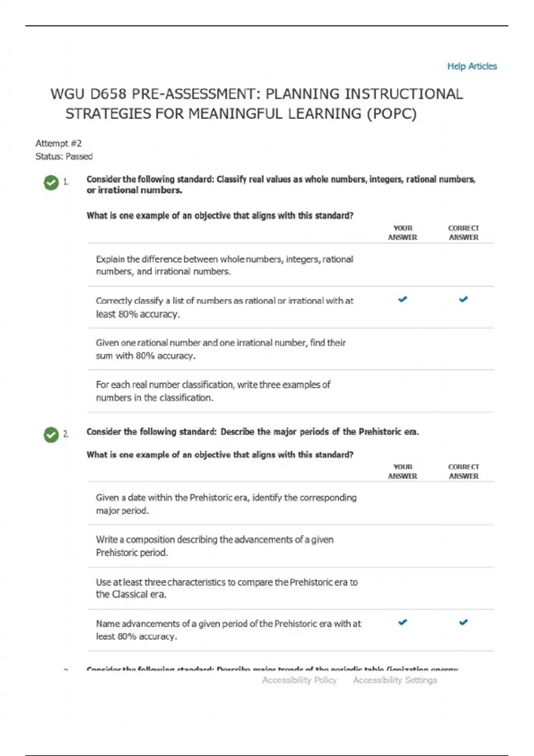This screenshot has height=756, width=534.
Task: Click the 'Status: Passed' text
Action: point(64,157)
